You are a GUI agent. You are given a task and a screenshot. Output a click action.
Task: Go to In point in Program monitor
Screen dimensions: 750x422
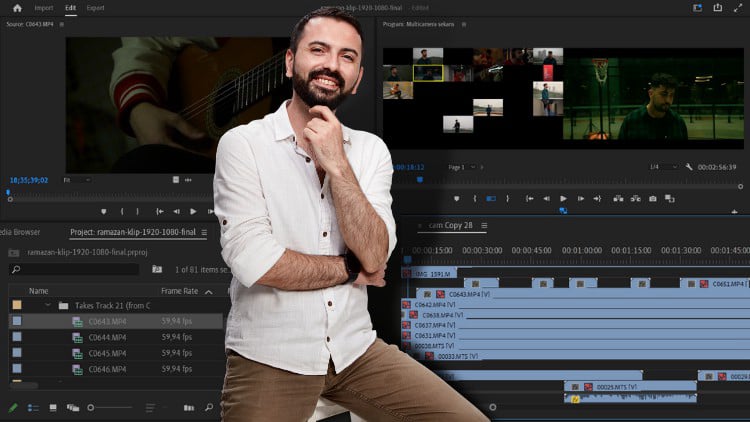529,199
